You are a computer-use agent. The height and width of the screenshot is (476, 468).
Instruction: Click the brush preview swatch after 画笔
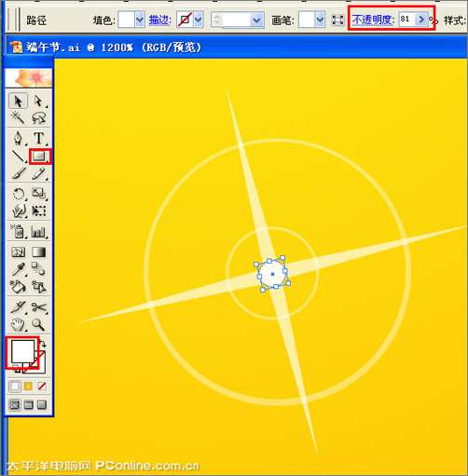(x=307, y=20)
